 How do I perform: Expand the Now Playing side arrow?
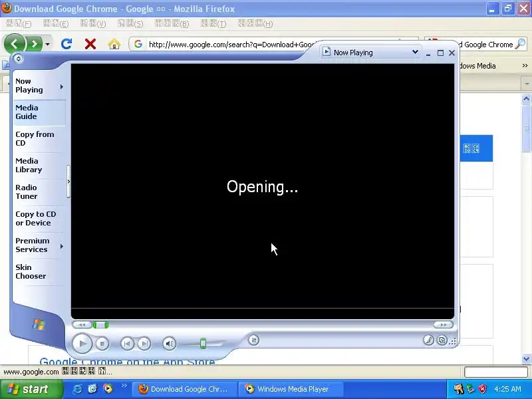point(62,87)
